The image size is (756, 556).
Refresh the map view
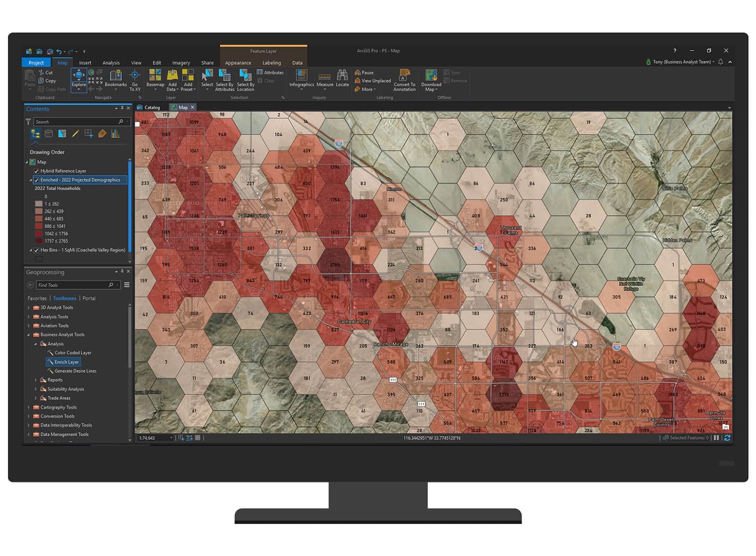(x=727, y=438)
